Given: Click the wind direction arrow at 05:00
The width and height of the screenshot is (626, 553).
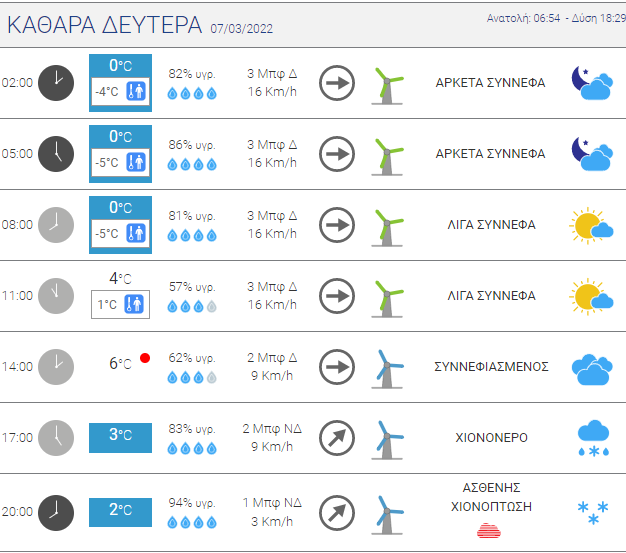Looking at the screenshot, I should (x=338, y=154).
